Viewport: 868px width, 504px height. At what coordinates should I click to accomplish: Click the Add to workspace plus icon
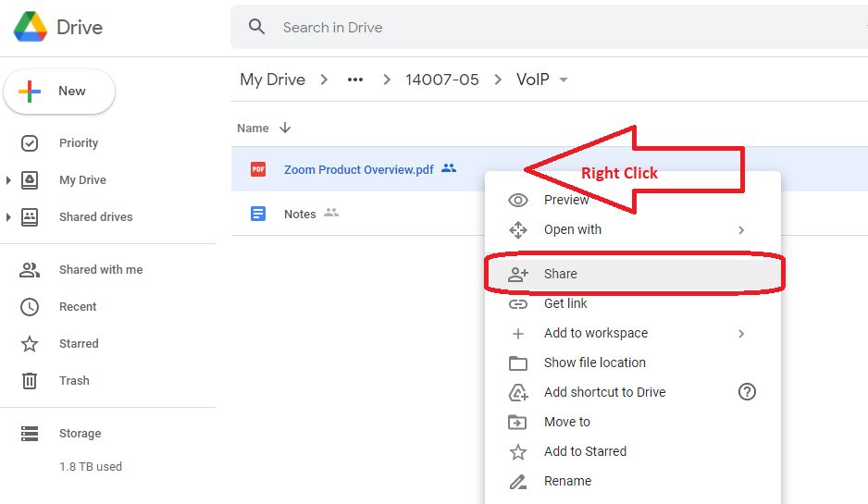[518, 334]
